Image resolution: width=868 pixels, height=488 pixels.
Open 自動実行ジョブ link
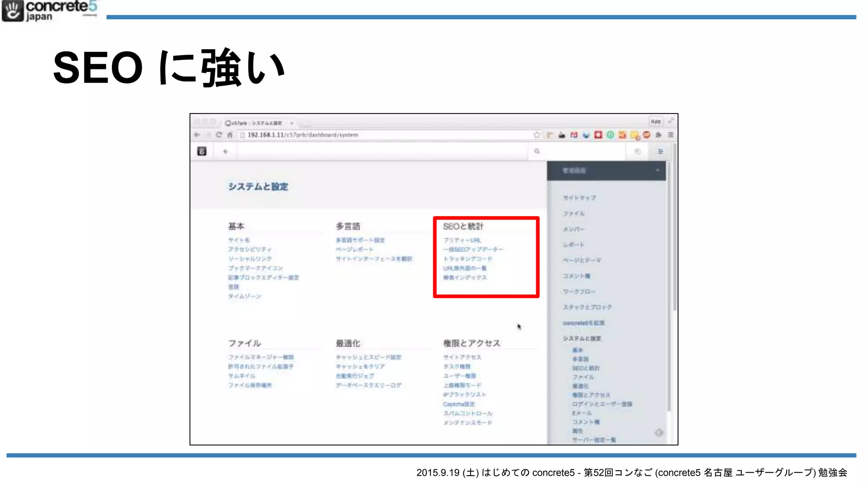(x=355, y=375)
